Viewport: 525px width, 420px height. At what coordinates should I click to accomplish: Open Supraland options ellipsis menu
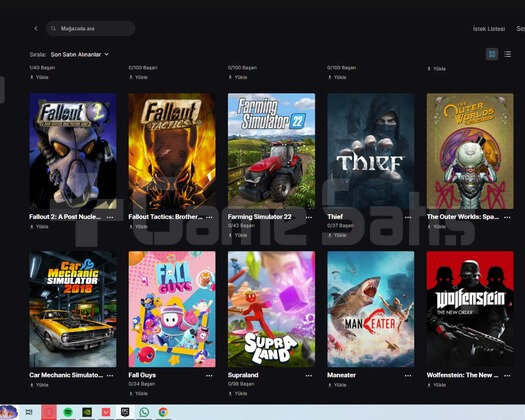point(309,375)
